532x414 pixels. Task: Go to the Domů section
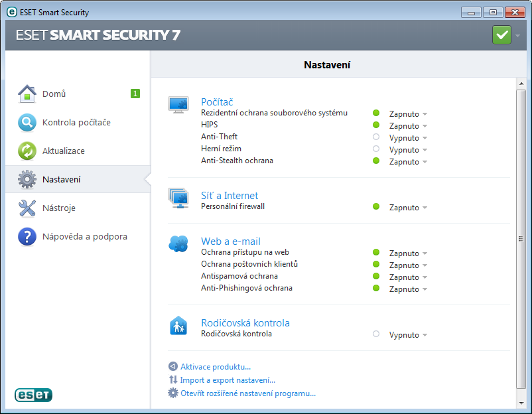(78, 94)
